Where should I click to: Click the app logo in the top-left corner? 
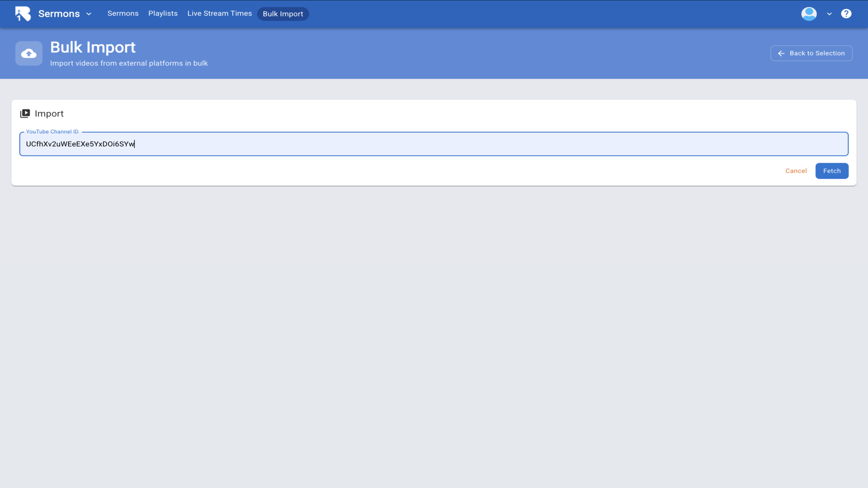[23, 14]
